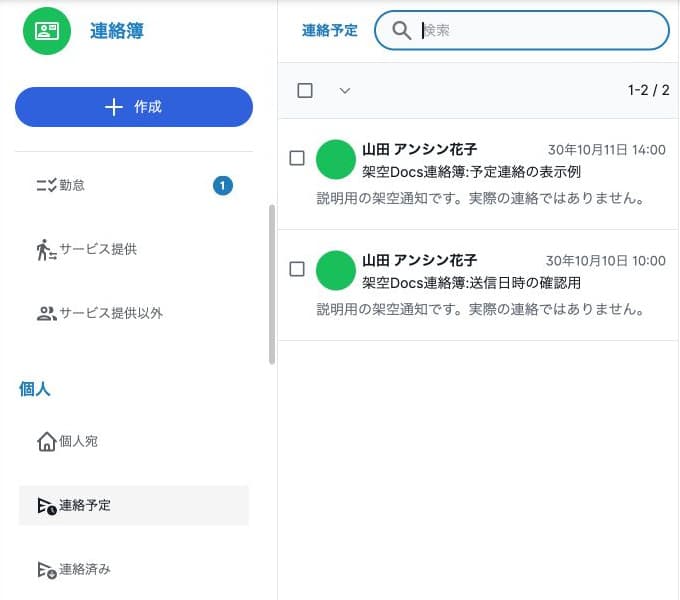680x600 pixels.
Task: Toggle the select-all checkbox in list header
Action: [305, 91]
